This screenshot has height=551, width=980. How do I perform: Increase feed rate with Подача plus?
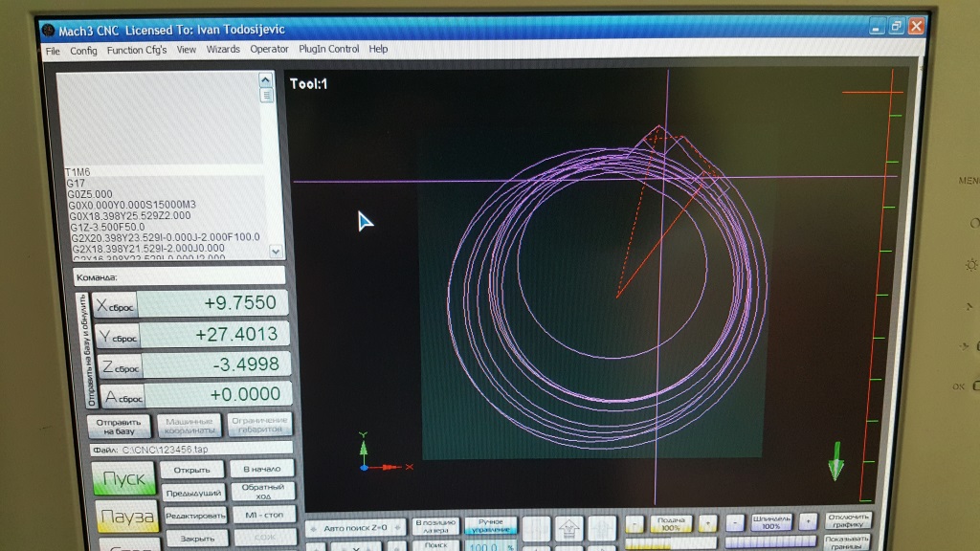pyautogui.click(x=708, y=523)
